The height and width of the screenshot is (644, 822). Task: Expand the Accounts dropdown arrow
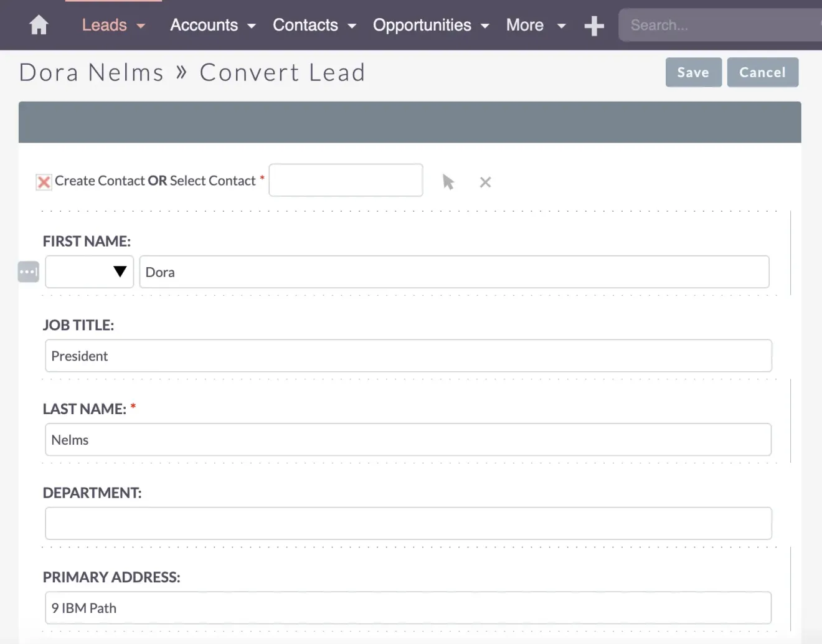tap(251, 26)
